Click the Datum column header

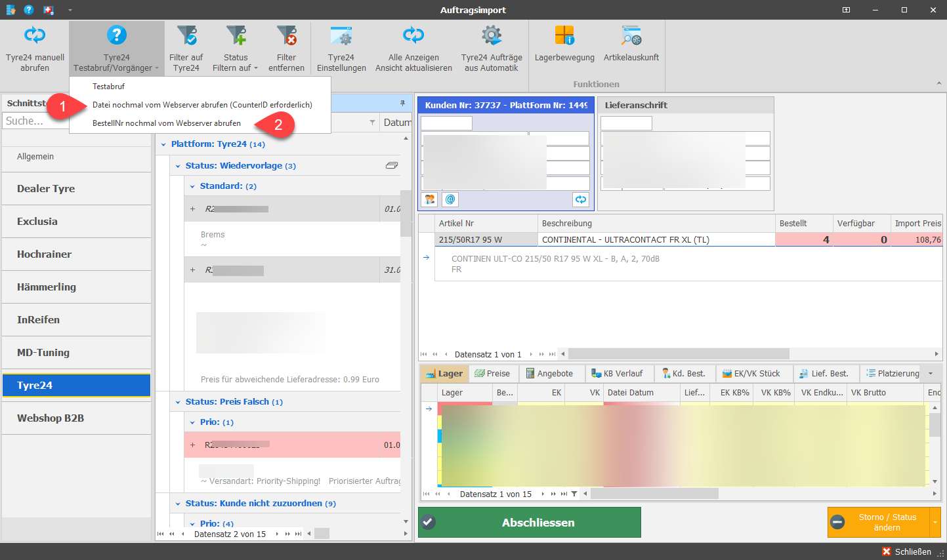396,123
